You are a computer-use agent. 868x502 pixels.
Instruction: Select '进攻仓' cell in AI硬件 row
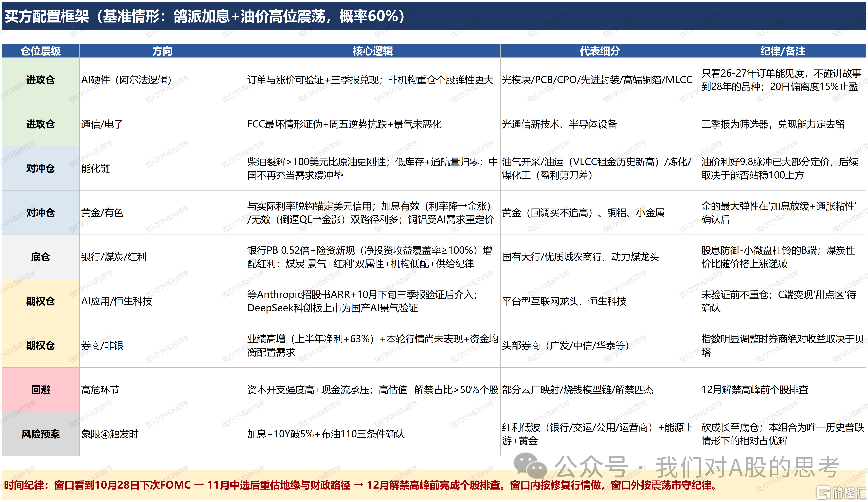pos(41,80)
